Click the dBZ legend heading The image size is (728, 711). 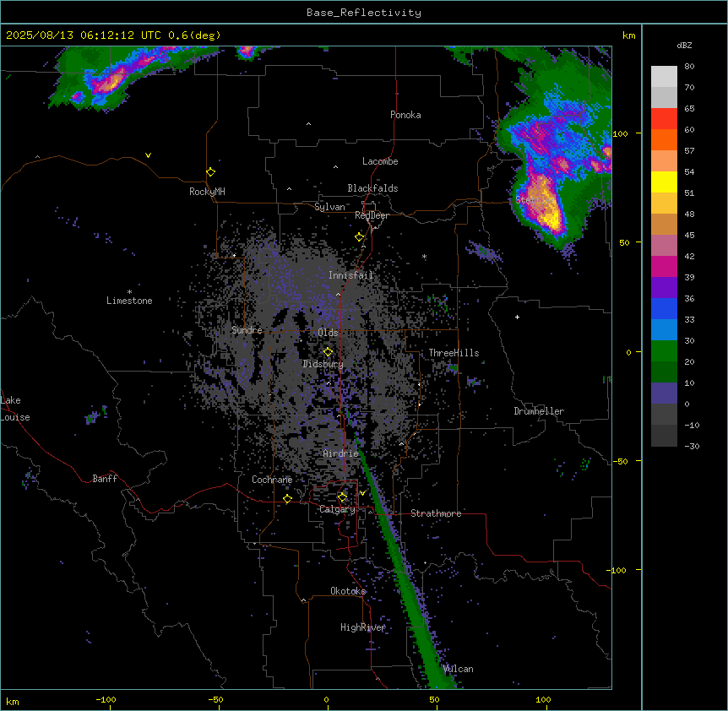[x=684, y=46]
